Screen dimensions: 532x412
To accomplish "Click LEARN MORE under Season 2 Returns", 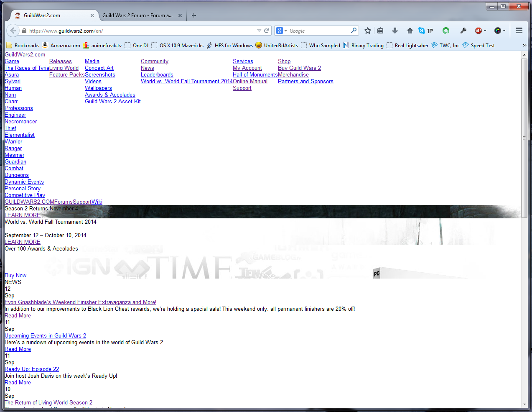I will [23, 215].
